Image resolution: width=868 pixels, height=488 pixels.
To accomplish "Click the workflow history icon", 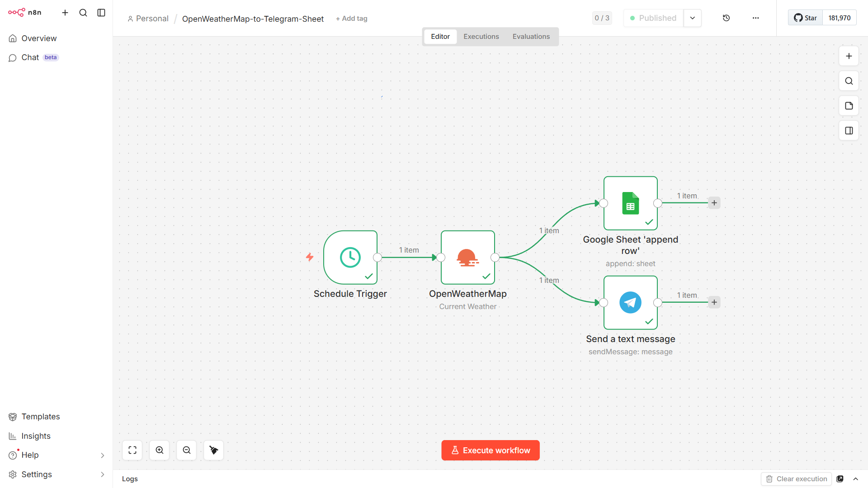I will coord(726,18).
